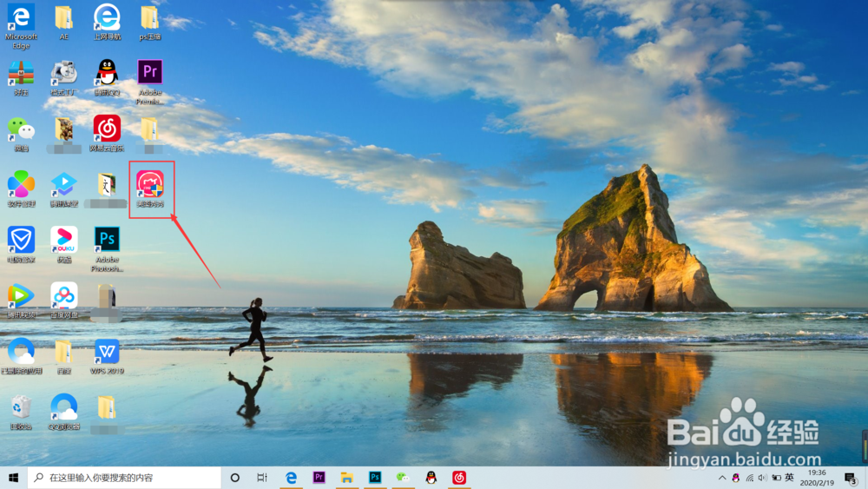Select the folder with the 文 character thumbnail
868x489 pixels.
click(x=106, y=190)
